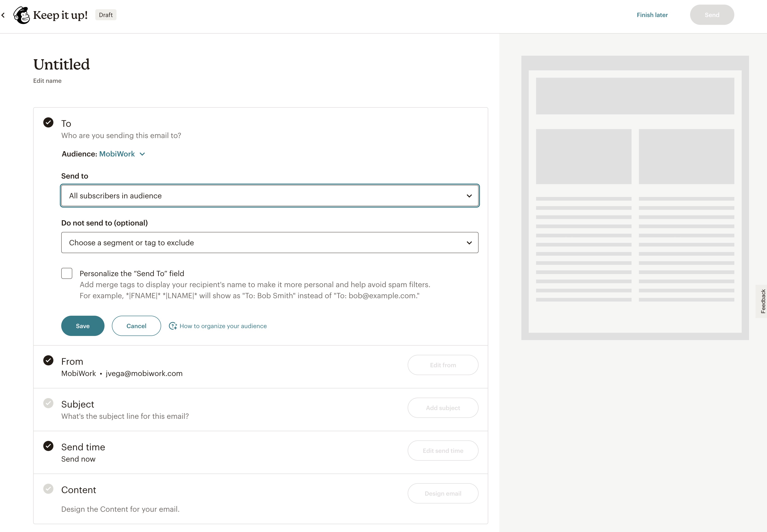Click the greyed Content checkmark icon
The image size is (767, 532).
click(48, 489)
